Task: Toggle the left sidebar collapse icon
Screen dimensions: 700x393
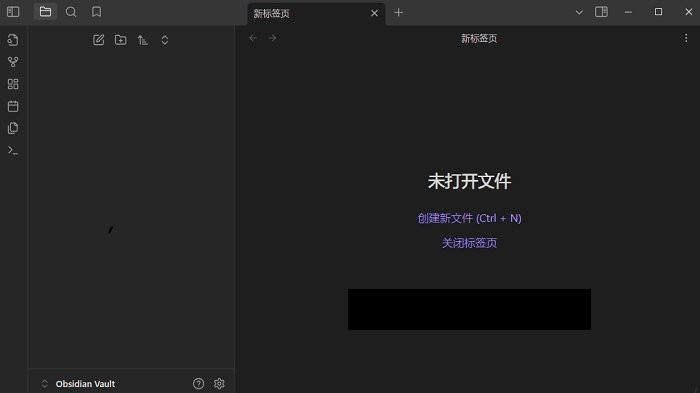Action: 13,12
